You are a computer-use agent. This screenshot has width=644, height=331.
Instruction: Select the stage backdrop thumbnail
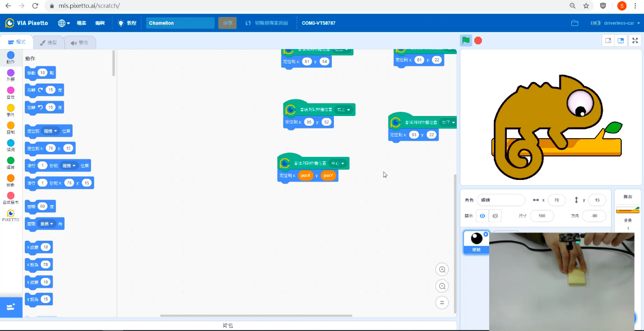point(627,210)
